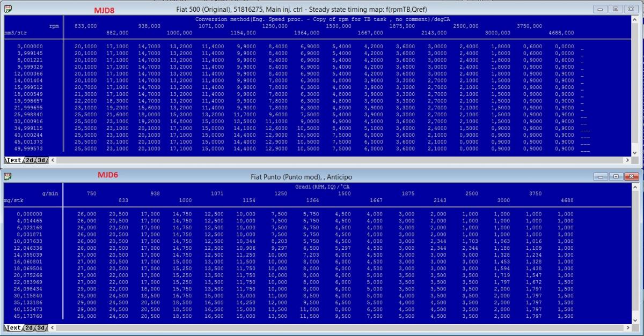Image resolution: width=644 pixels, height=336 pixels.
Task: Click cell value 21,3000 in the Fiat 500 map
Action: click(86, 94)
